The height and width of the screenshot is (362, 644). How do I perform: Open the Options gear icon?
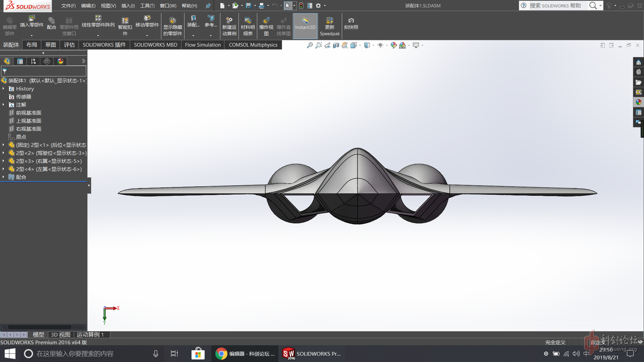point(318,6)
